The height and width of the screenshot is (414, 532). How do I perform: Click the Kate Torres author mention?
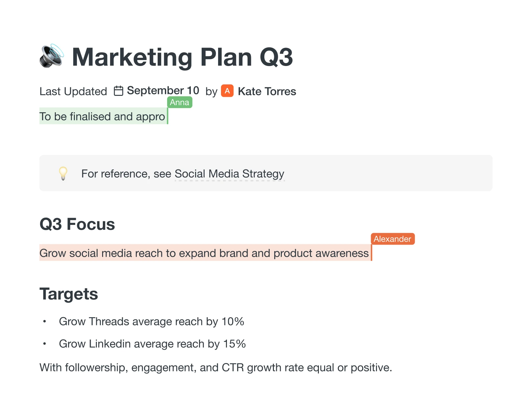pyautogui.click(x=267, y=91)
